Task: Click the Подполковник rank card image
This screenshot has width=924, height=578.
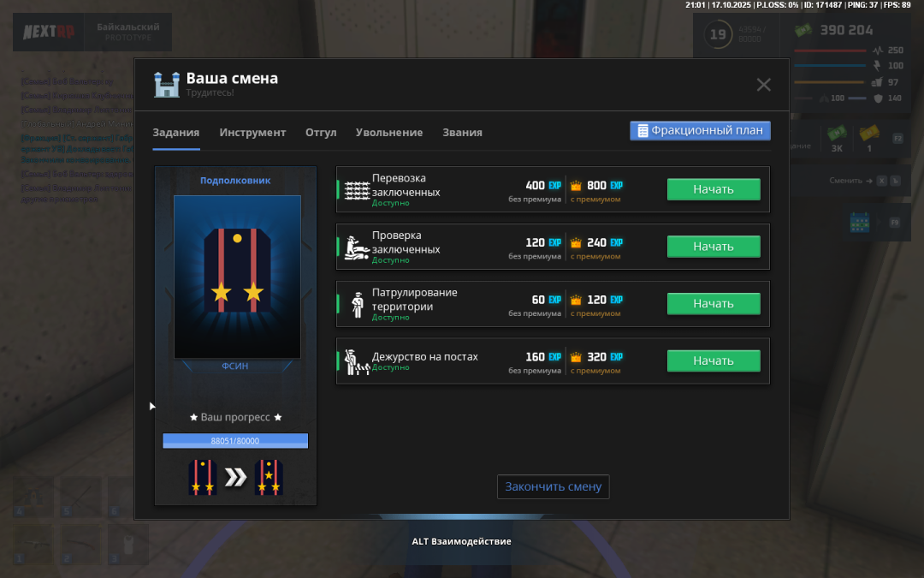Action: [237, 277]
